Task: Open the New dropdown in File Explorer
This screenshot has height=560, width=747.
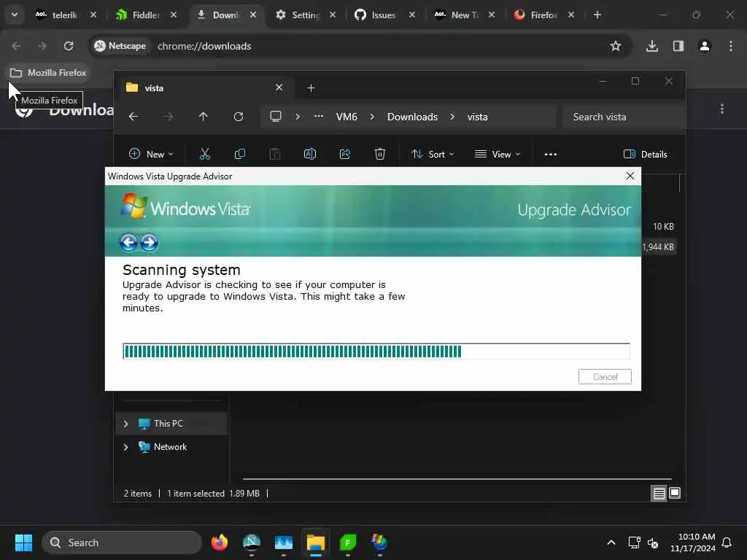Action: tap(151, 154)
